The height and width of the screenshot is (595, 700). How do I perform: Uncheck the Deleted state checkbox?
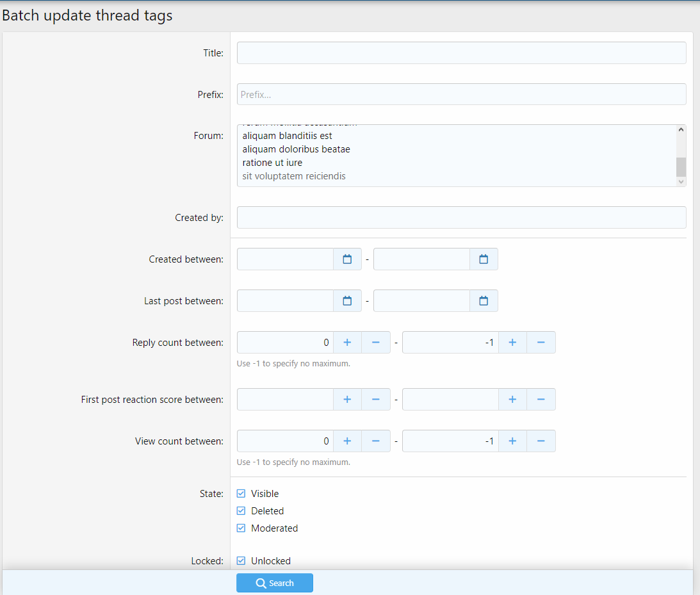click(241, 511)
